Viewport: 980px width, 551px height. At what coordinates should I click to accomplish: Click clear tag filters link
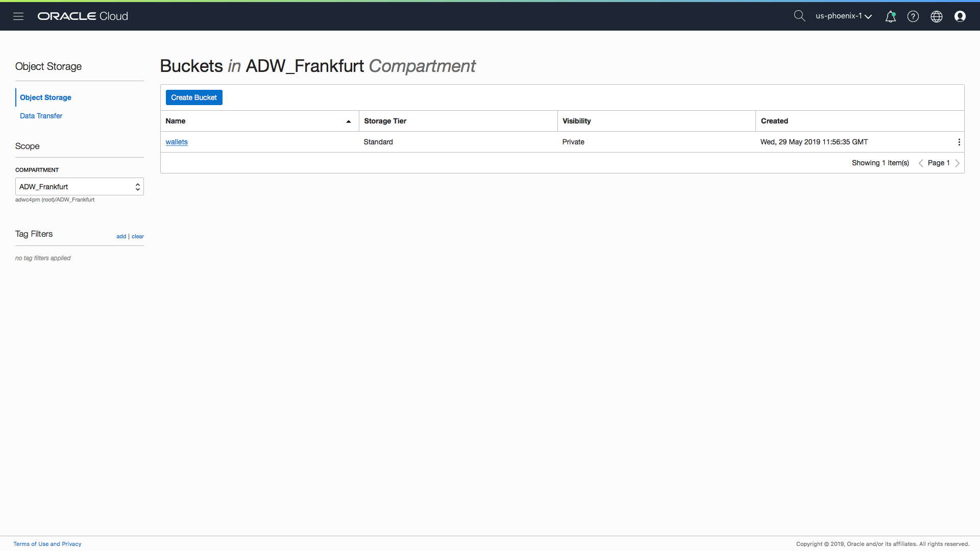click(138, 237)
